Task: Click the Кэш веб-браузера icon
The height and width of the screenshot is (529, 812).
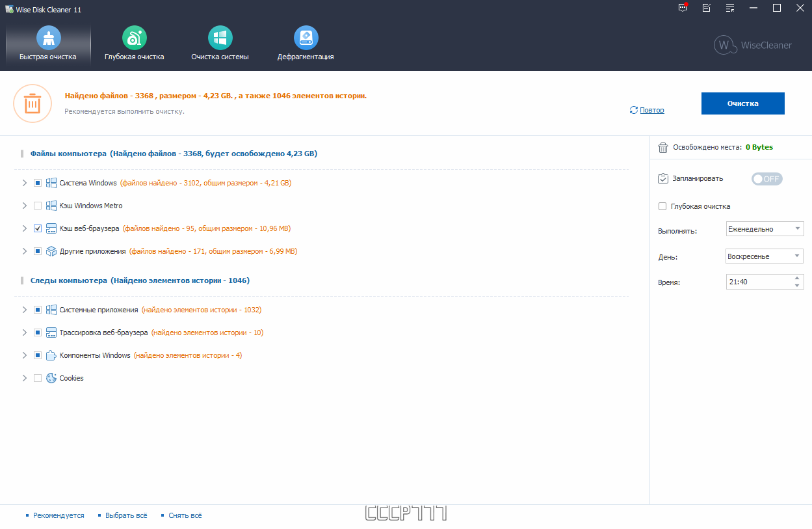Action: point(51,228)
